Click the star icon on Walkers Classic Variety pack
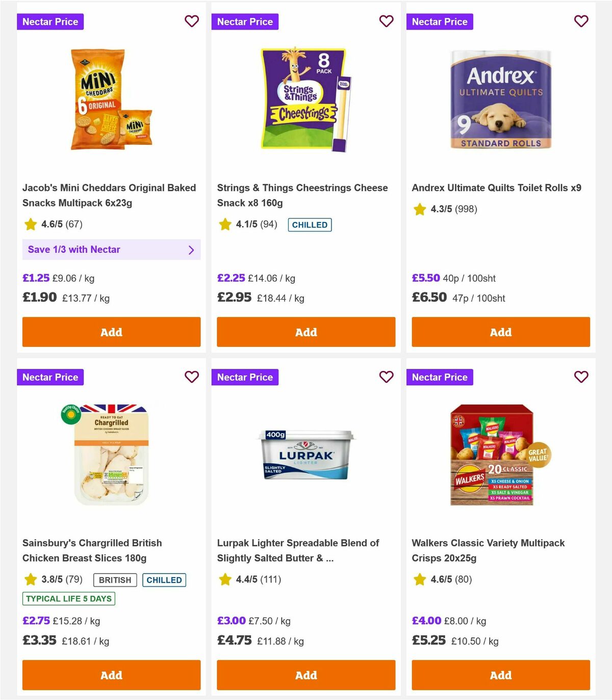612x700 pixels. (x=419, y=579)
